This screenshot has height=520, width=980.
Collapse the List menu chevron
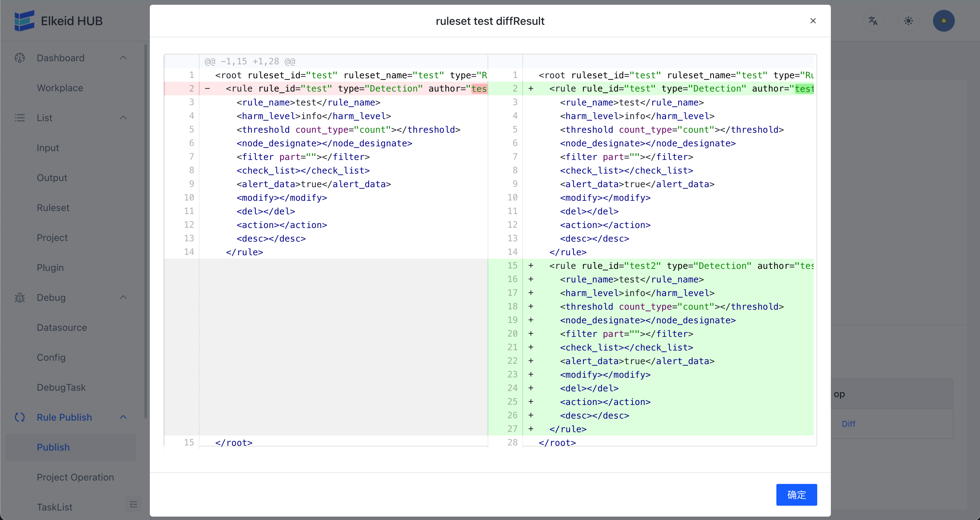coord(123,118)
